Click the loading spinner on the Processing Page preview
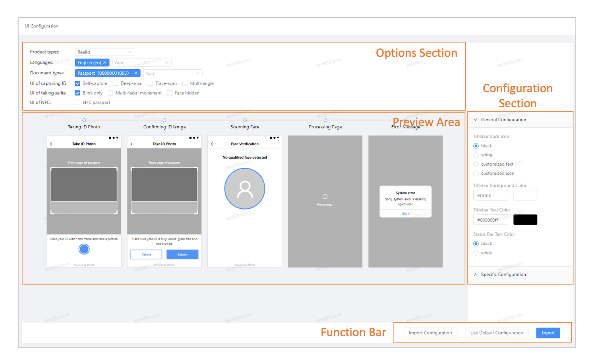The height and width of the screenshot is (364, 596). 325,196
